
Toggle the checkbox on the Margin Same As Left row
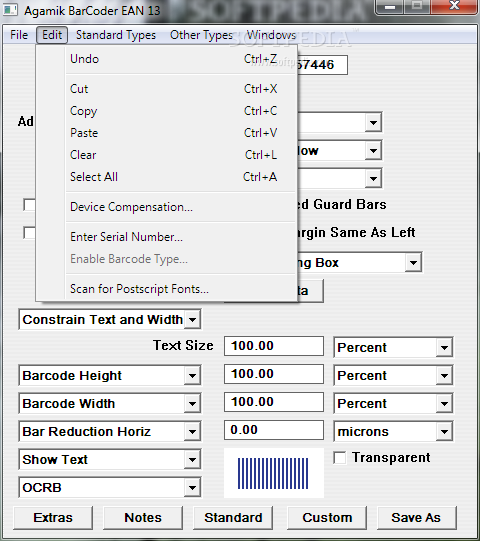29,232
